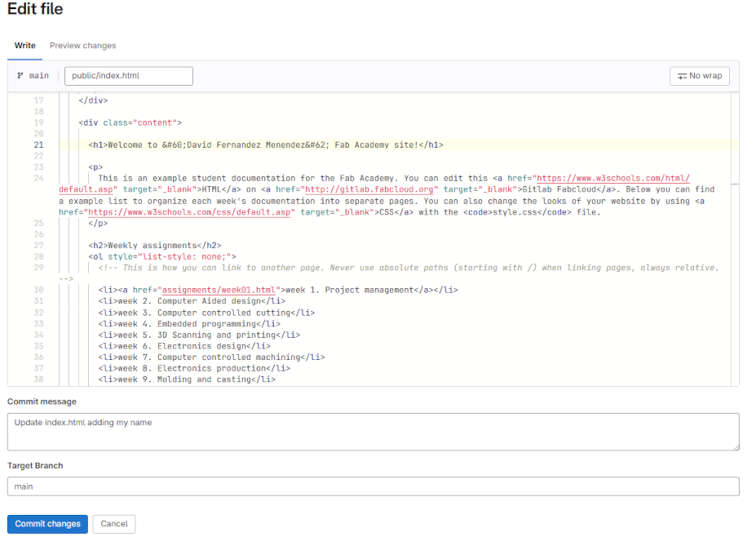Click the wrap icon in No wrap button
The width and height of the screenshot is (756, 537).
pyautogui.click(x=682, y=76)
